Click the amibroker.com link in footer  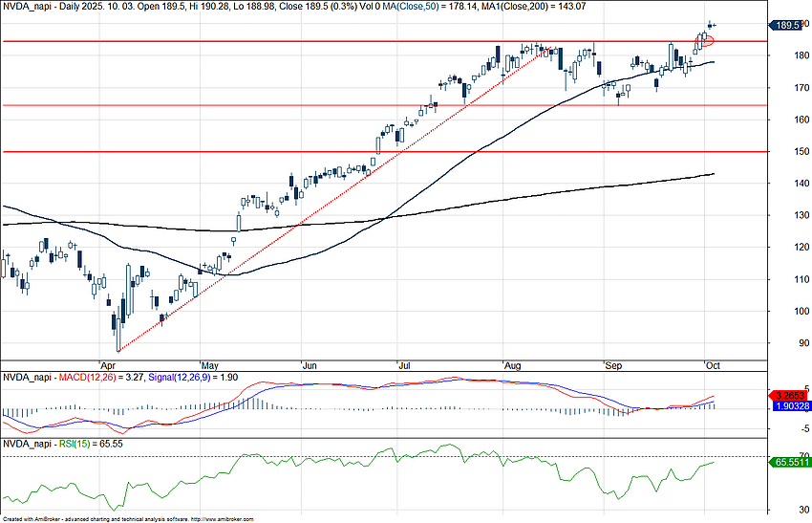223,519
